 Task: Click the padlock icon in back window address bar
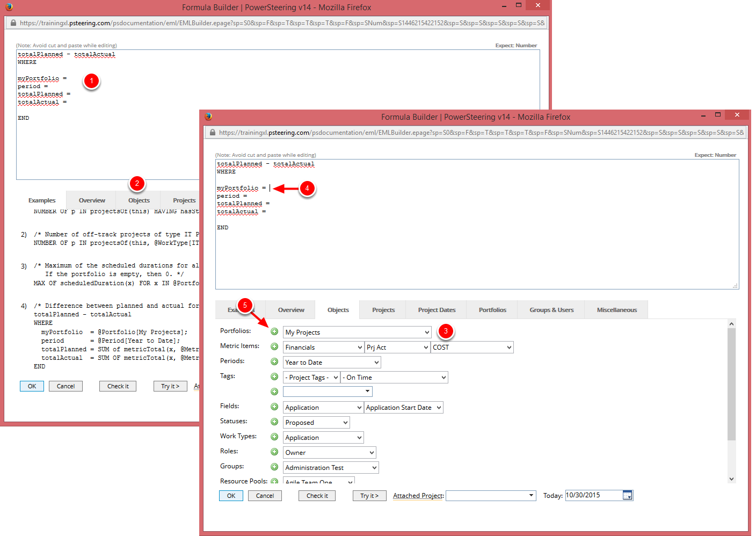[13, 23]
